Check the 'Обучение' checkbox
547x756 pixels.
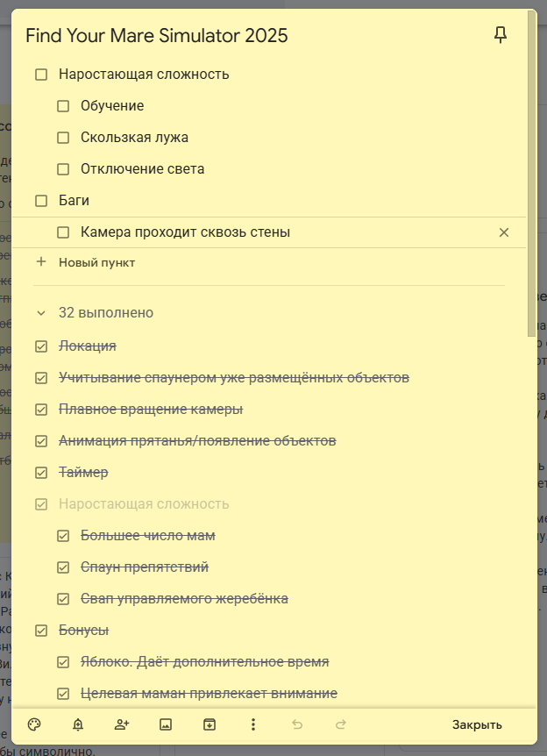click(x=63, y=106)
